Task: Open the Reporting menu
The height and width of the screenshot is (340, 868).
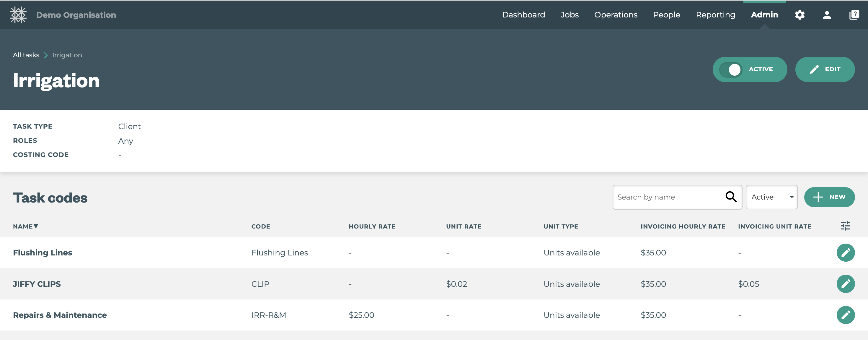Action: (x=715, y=15)
